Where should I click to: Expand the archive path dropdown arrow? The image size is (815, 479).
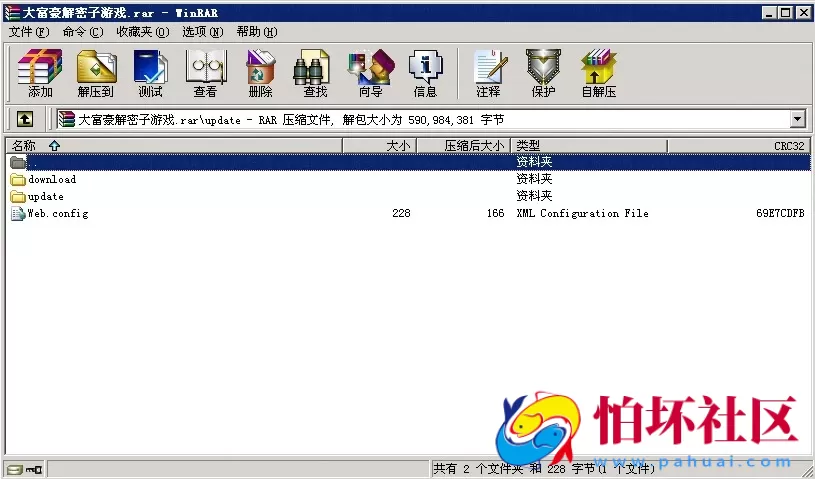click(x=797, y=120)
